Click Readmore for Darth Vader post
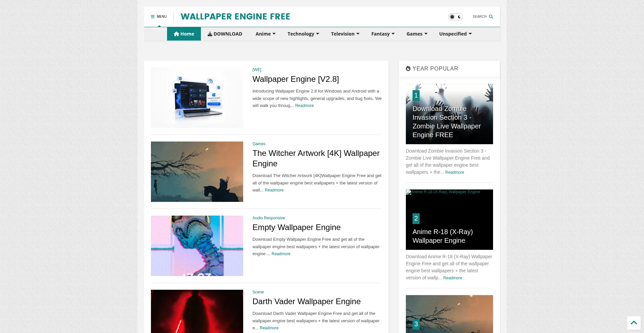Screen dimensions: 644x333 (269, 328)
